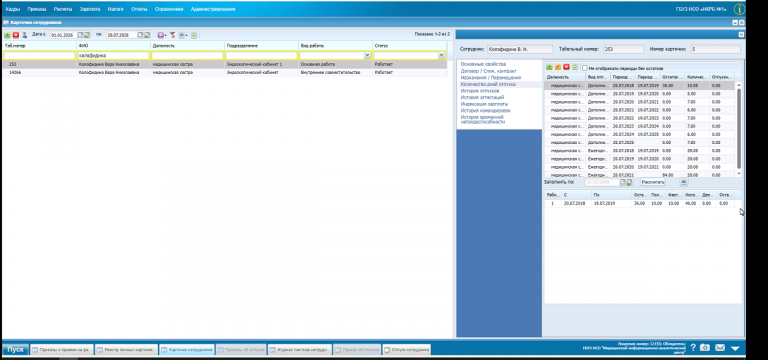
Task: Open 'Справочники' top menu
Action: click(x=169, y=9)
